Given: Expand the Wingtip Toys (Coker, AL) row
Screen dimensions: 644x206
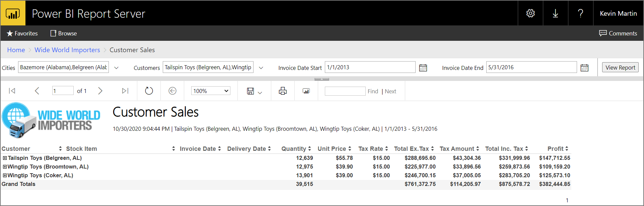Looking at the screenshot, I should click(5, 175).
